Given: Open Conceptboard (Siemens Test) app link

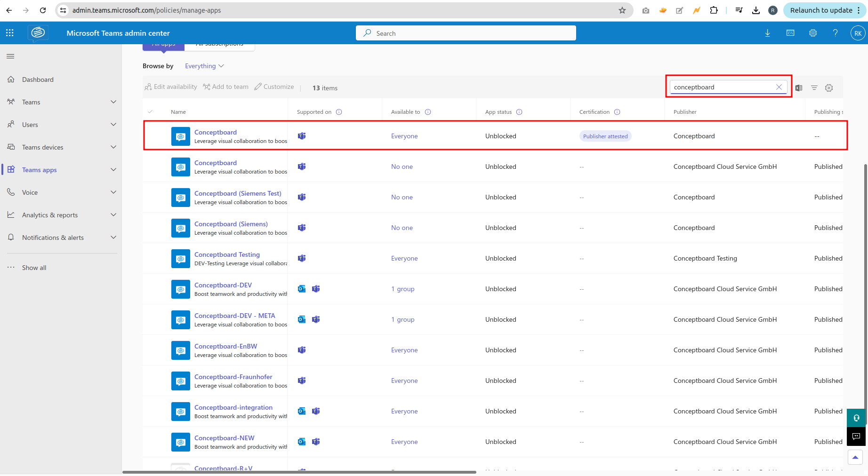Looking at the screenshot, I should 238,193.
